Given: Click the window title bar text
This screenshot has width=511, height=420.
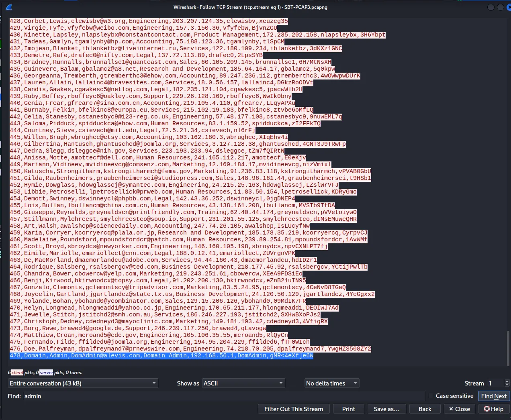Looking at the screenshot, I should [x=250, y=7].
